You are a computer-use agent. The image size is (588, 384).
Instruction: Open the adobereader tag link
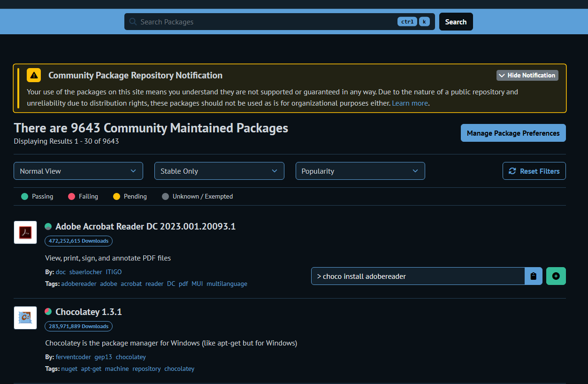point(78,284)
